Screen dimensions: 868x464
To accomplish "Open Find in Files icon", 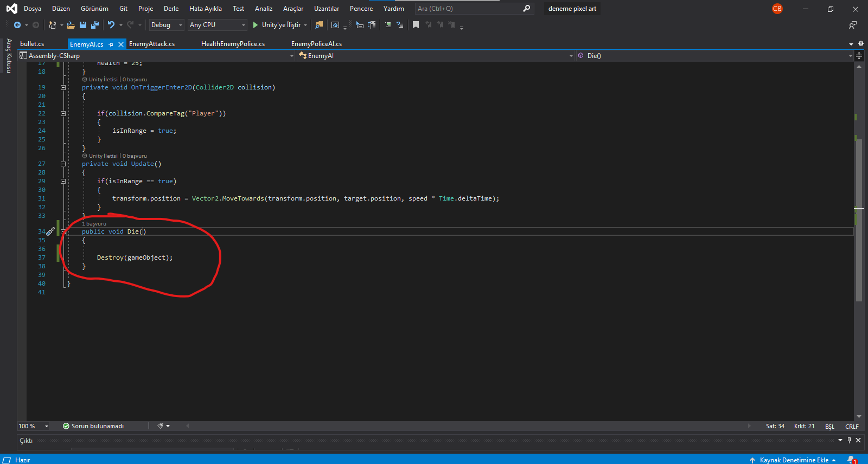I will [x=319, y=25].
